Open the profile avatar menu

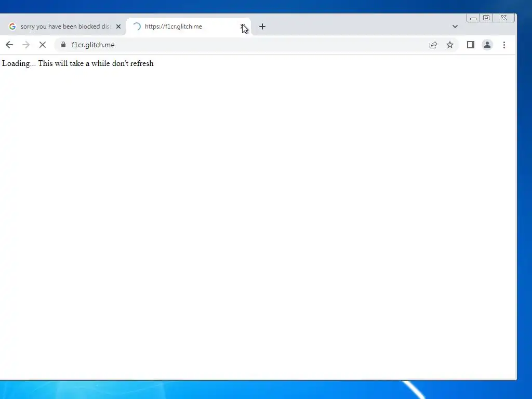[x=487, y=45]
